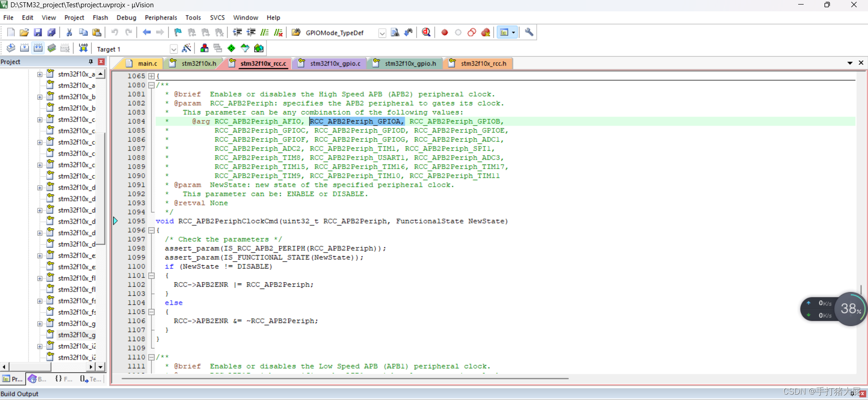
Task: Build the target files
Action: (24, 48)
